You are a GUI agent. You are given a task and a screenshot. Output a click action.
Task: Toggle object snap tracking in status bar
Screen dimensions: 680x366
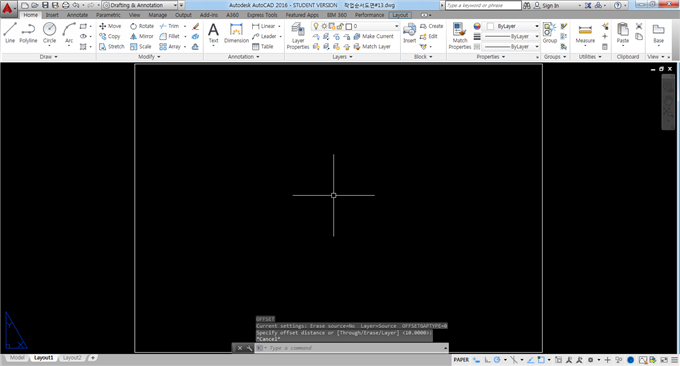[530, 360]
